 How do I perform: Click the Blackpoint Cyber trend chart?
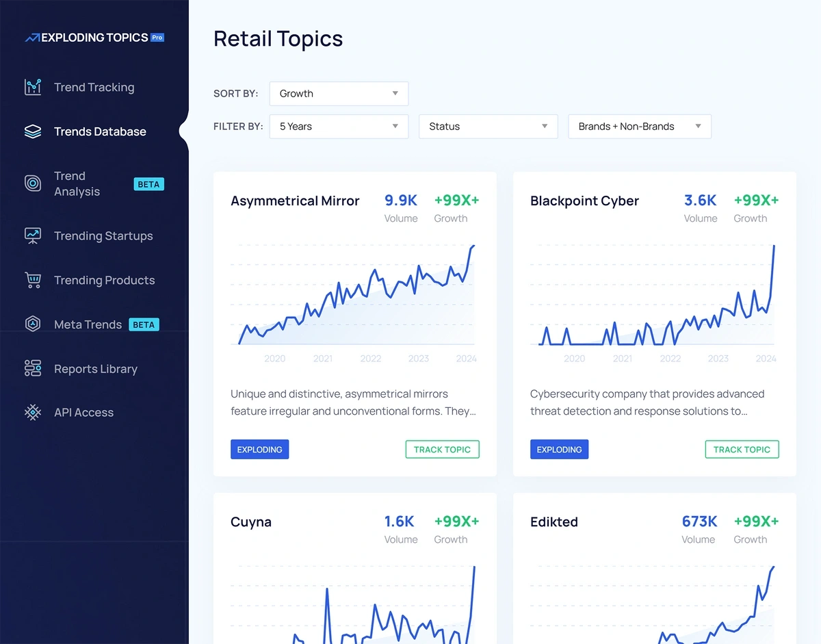(654, 296)
